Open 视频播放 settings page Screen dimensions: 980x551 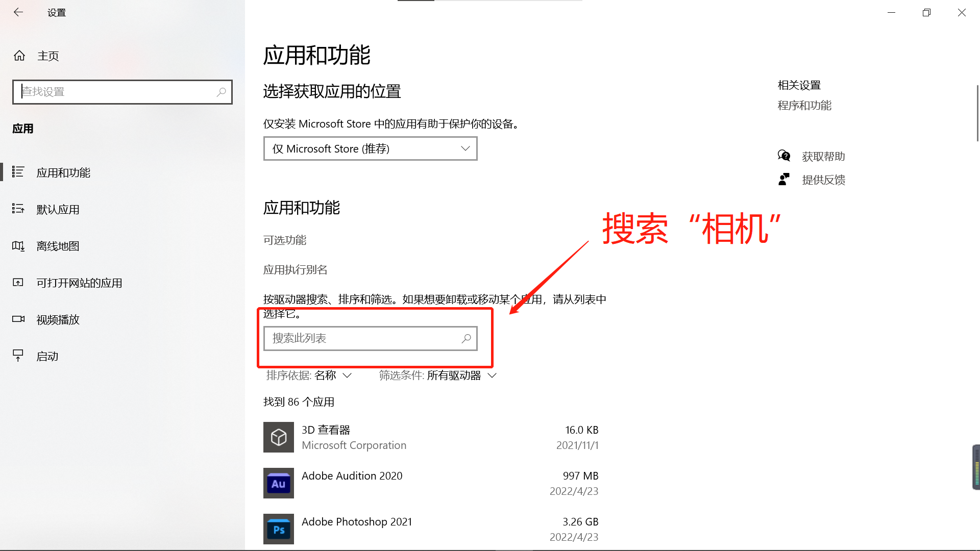(x=58, y=320)
